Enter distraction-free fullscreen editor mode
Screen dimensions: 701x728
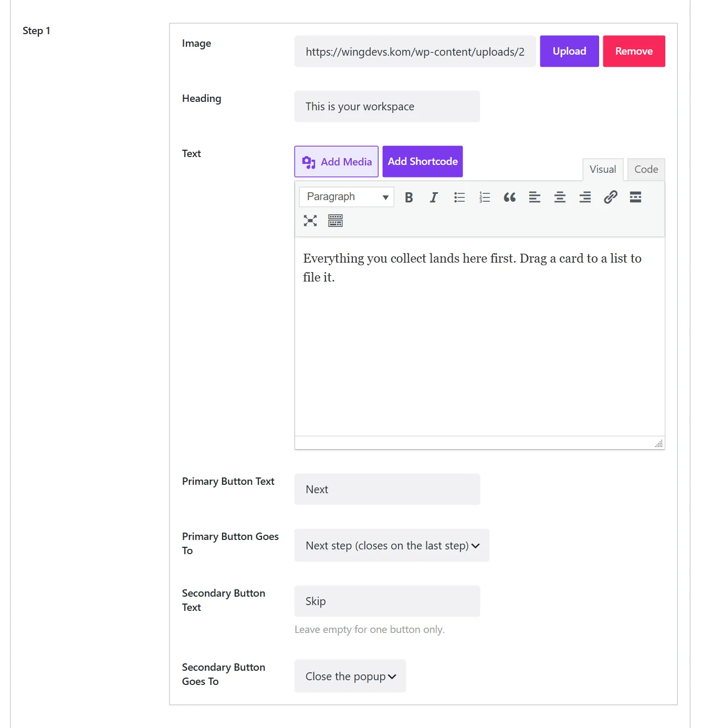(x=310, y=221)
